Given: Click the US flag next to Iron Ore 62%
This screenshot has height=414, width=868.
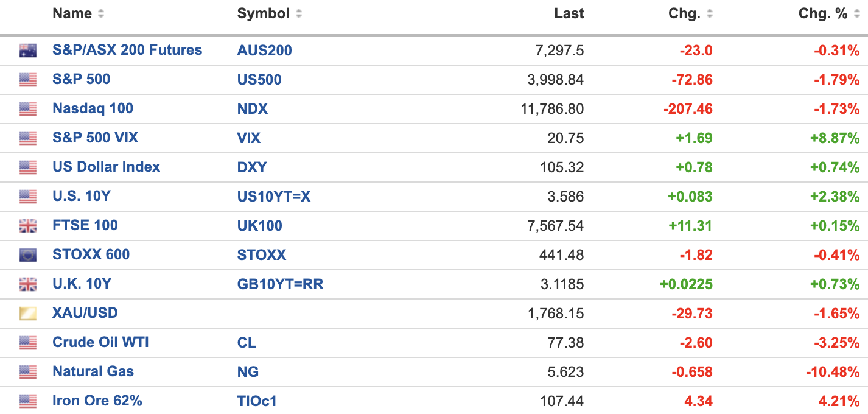Looking at the screenshot, I should 28,401.
